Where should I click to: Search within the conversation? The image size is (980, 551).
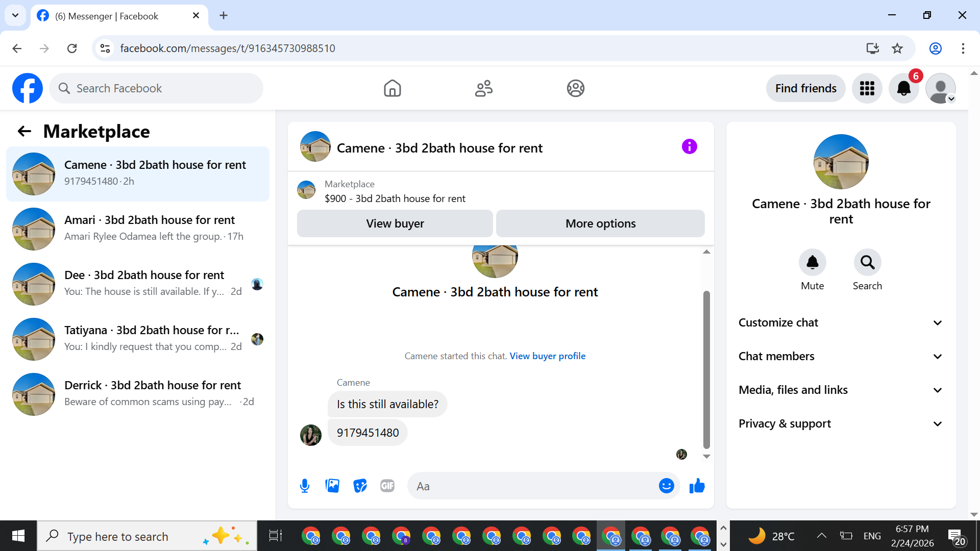(867, 262)
